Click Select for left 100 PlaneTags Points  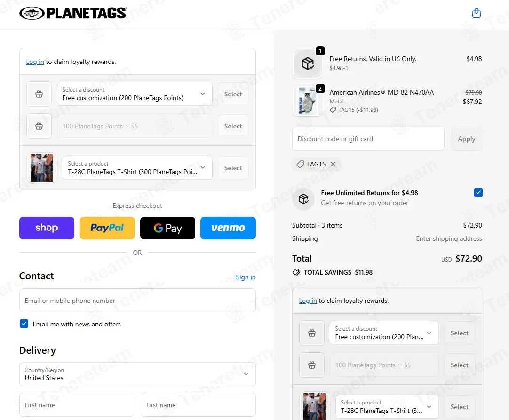click(x=233, y=126)
